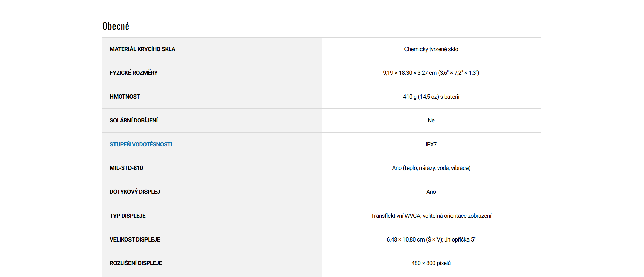Select the Chemicky tvrzené sklo value
644x277 pixels.
(431, 49)
